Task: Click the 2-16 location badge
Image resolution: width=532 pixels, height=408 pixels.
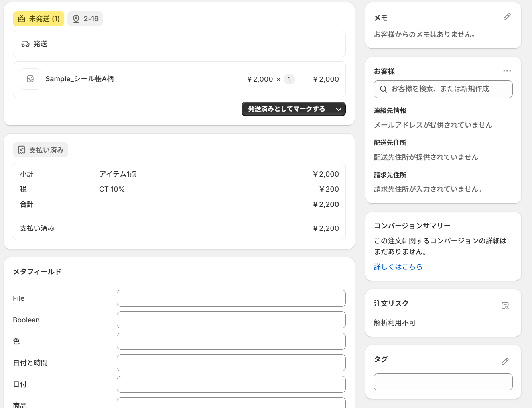Action: click(85, 19)
